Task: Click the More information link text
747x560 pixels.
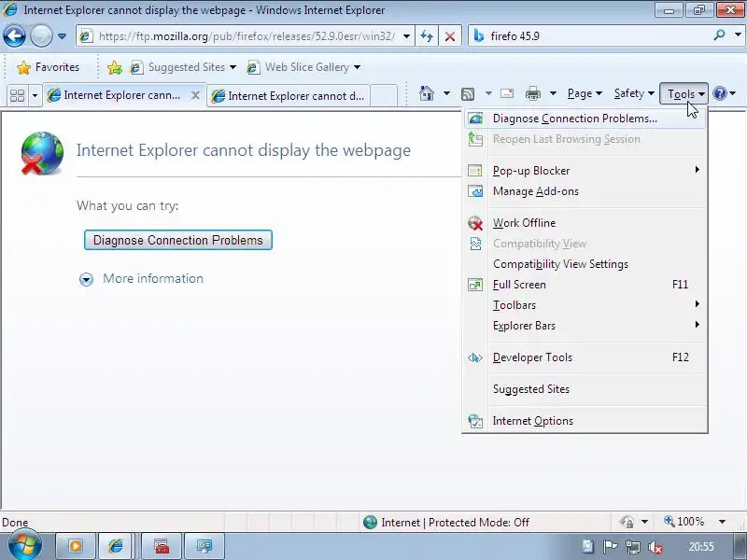Action: 153,278
